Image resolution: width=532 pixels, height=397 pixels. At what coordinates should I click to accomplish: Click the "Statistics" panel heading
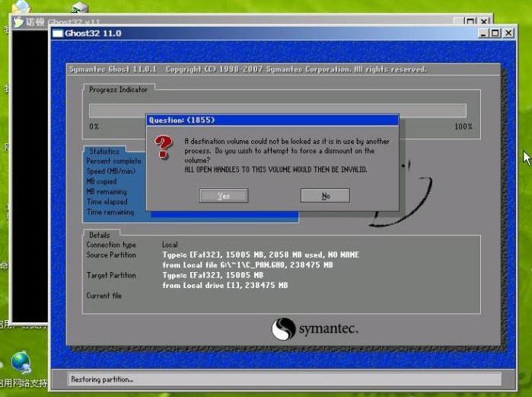click(104, 152)
